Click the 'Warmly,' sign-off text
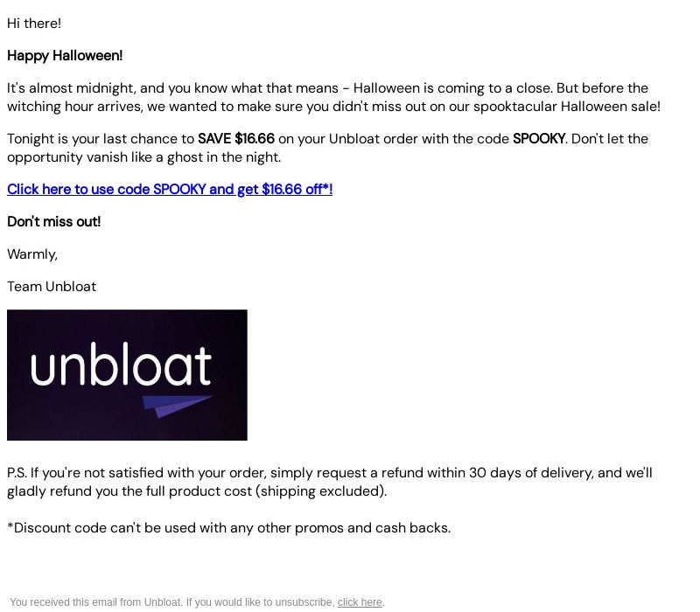Screen dimensions: 700x612 pyautogui.click(x=32, y=254)
